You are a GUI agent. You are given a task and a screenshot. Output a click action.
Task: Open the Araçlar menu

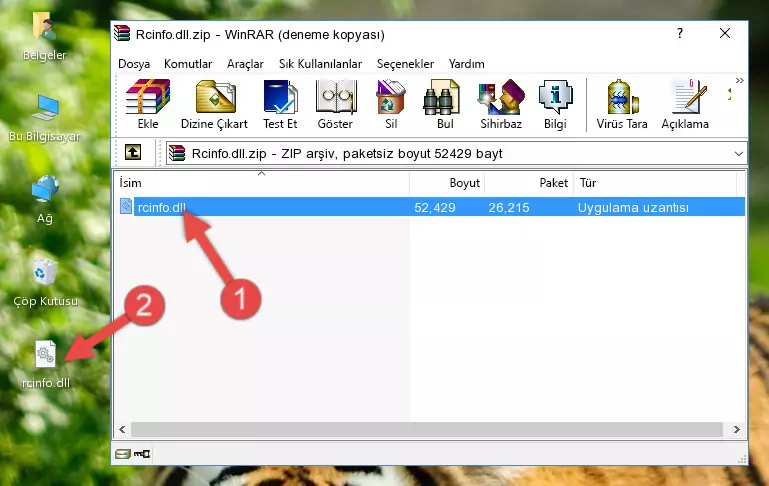[x=245, y=64]
